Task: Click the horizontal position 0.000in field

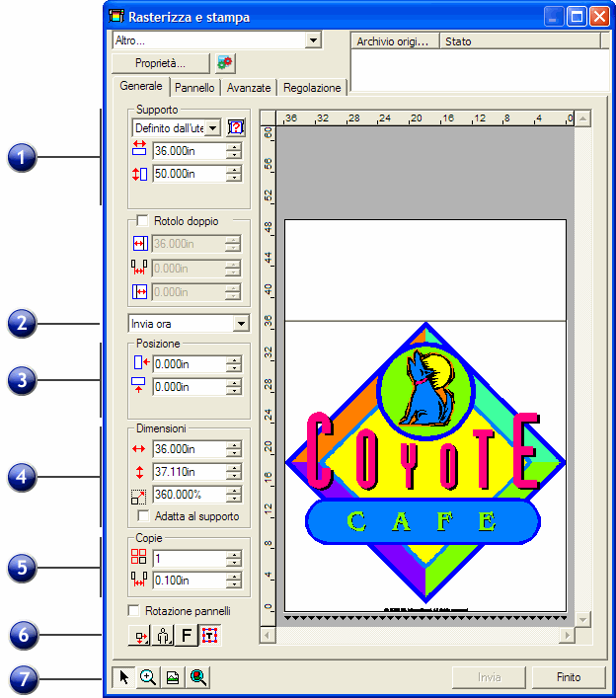Action: (x=189, y=364)
